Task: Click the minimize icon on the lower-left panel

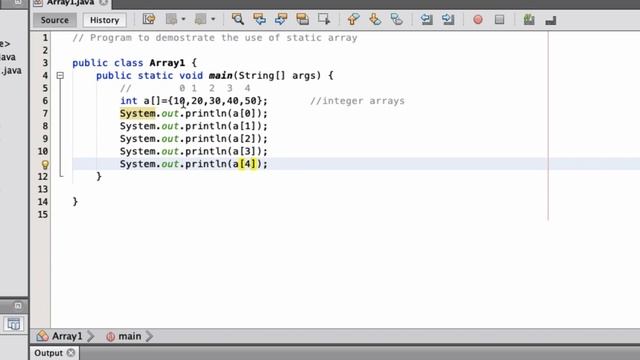Action: pos(18,306)
